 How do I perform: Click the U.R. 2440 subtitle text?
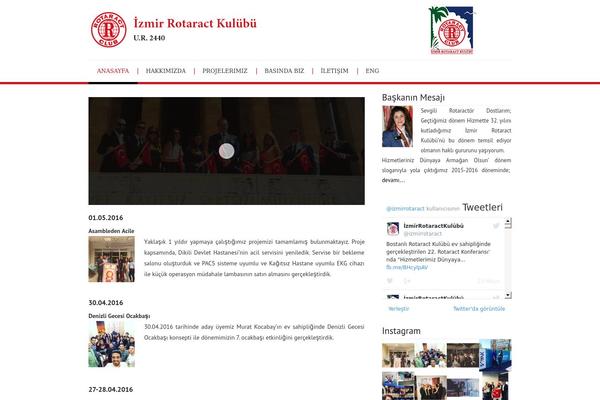(149, 38)
